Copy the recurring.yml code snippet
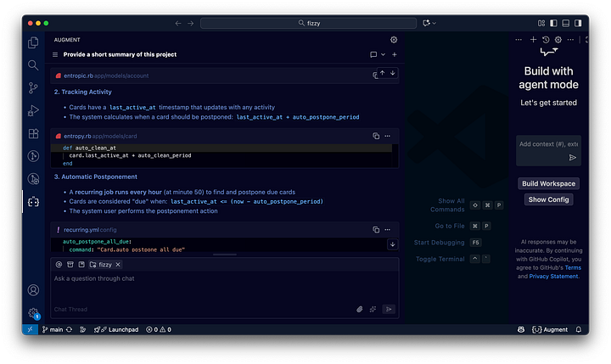611x364 pixels. tap(376, 230)
